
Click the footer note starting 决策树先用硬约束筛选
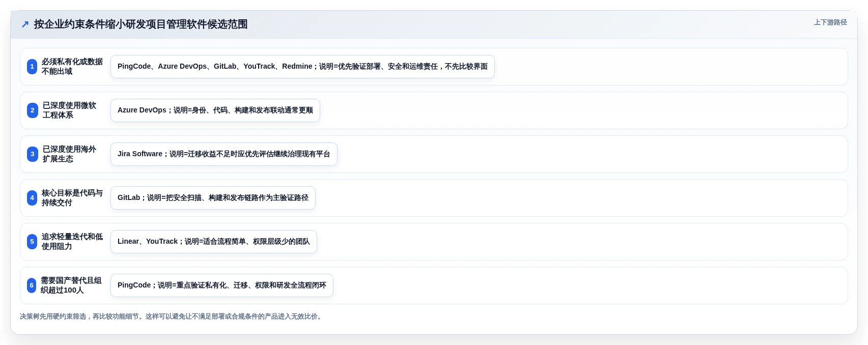point(172,317)
